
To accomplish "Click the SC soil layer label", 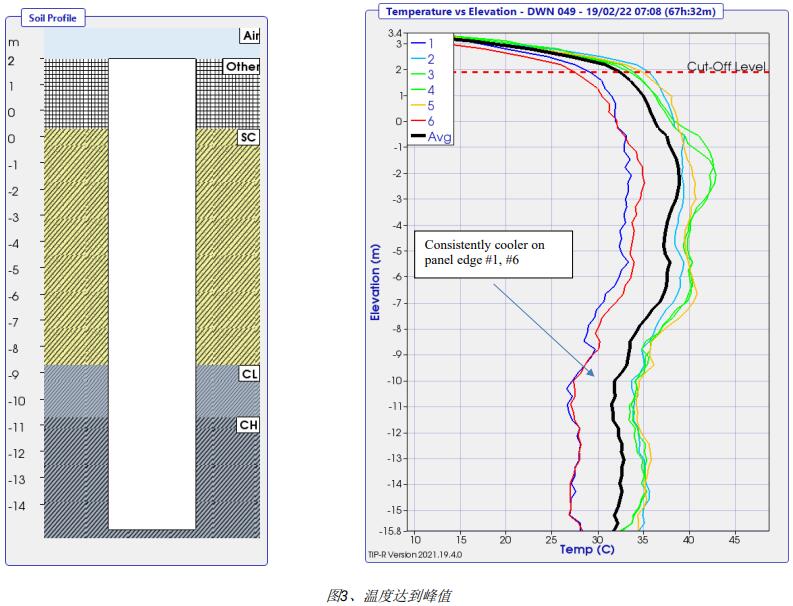I will tap(248, 137).
